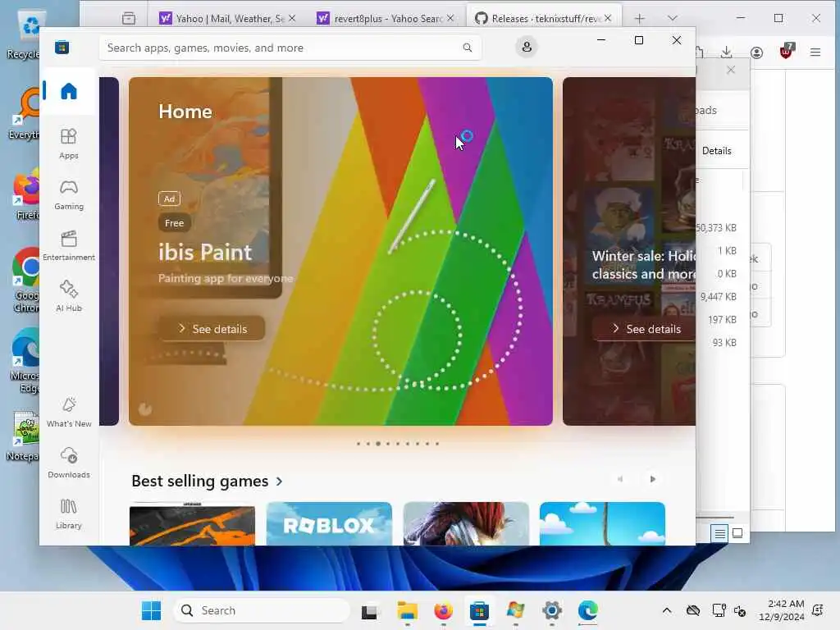Open Best selling games heading link
840x630 pixels.
(x=200, y=481)
